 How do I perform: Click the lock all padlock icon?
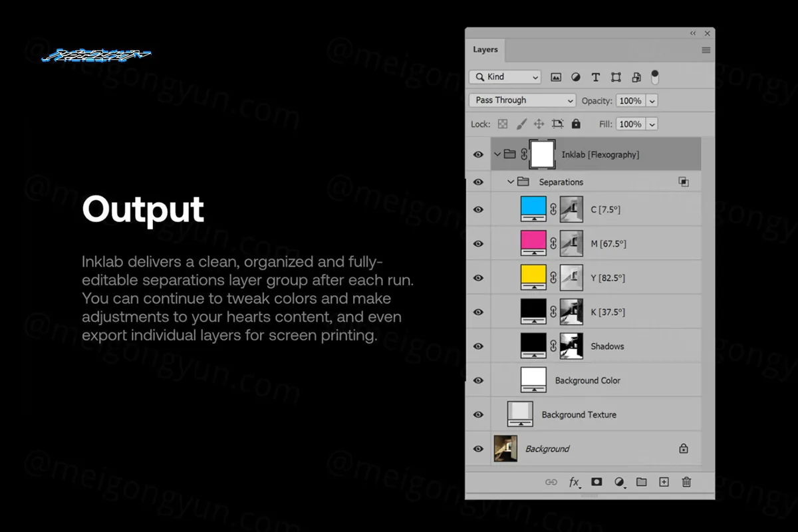click(x=576, y=124)
